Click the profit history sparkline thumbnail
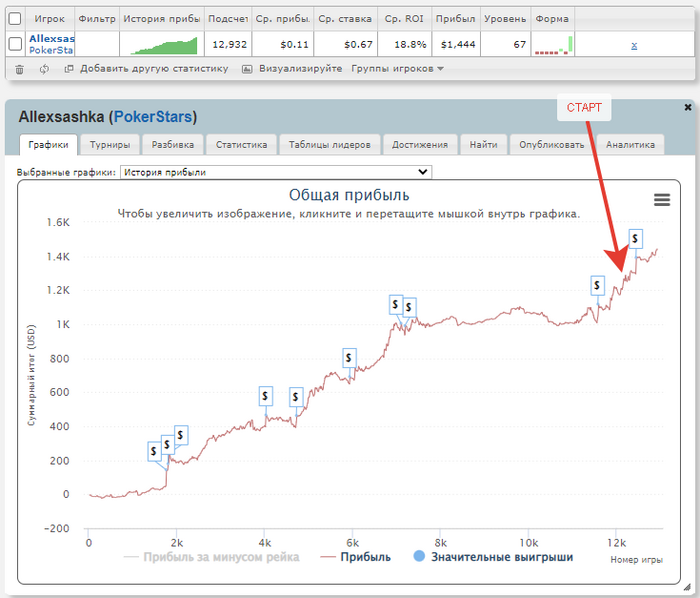The width and height of the screenshot is (700, 598). 163,46
